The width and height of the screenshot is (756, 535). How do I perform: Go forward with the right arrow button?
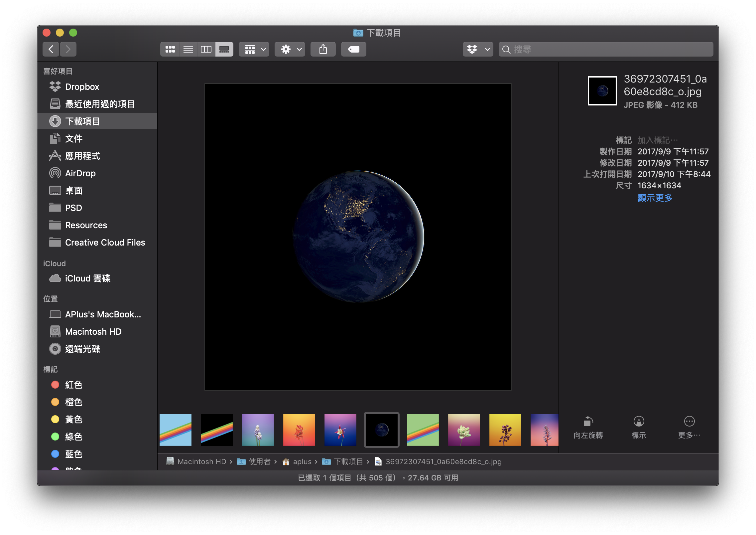click(x=68, y=49)
